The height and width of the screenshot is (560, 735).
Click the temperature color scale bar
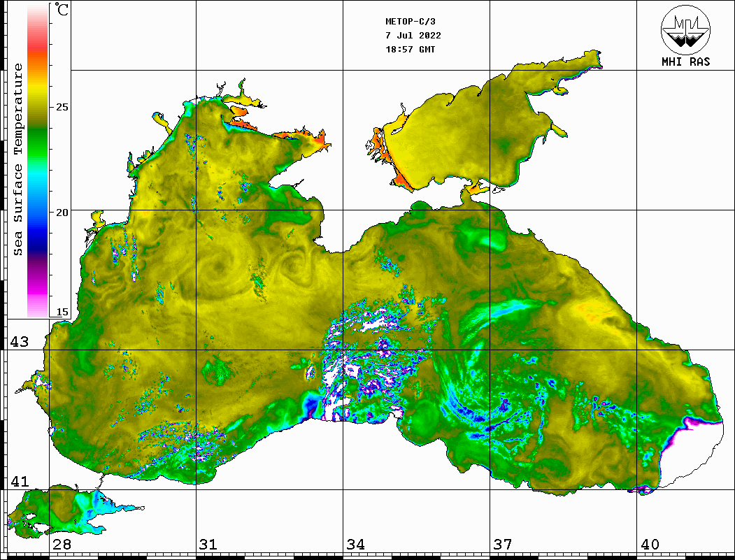pyautogui.click(x=38, y=161)
